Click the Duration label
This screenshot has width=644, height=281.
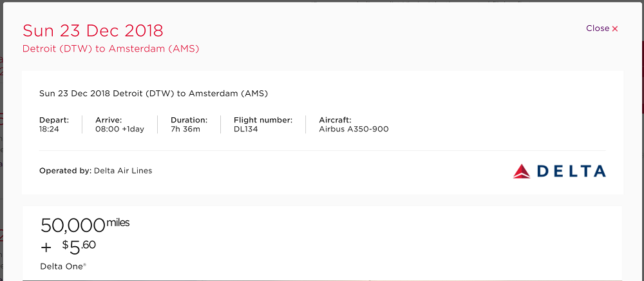tap(189, 120)
